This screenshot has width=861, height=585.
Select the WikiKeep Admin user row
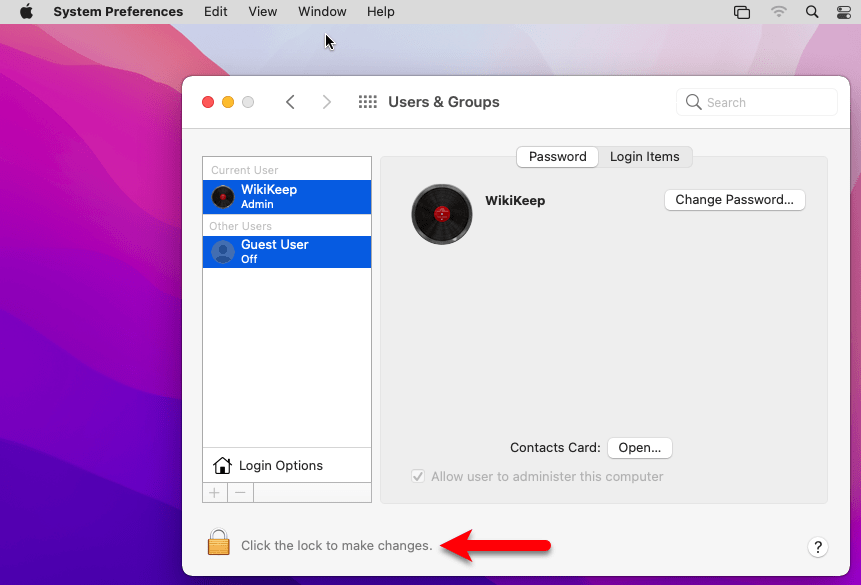(287, 197)
